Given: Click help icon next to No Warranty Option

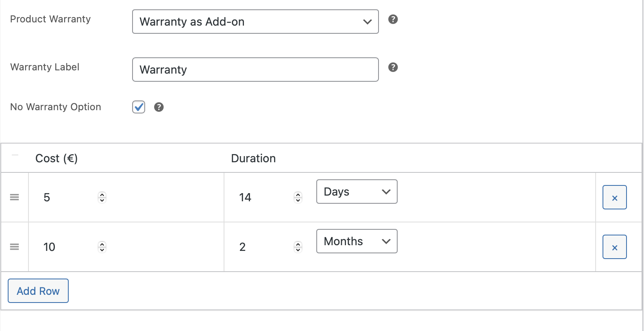Looking at the screenshot, I should pos(159,107).
